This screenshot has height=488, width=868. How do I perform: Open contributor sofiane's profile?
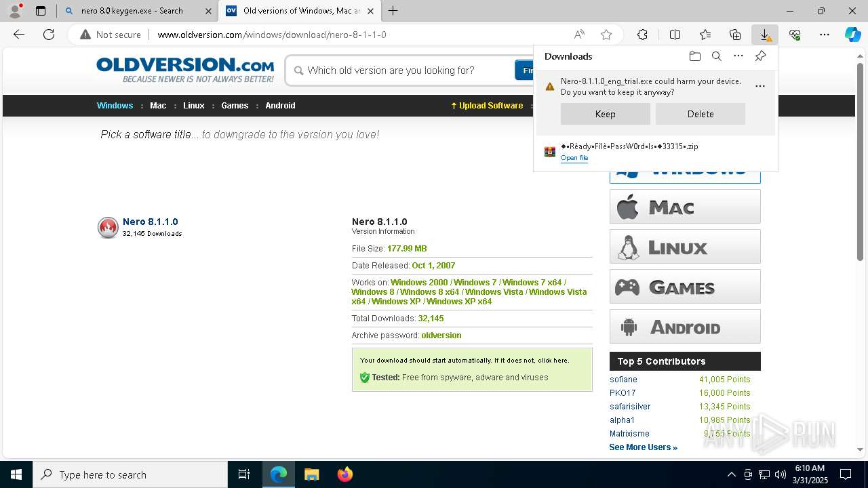pyautogui.click(x=623, y=380)
